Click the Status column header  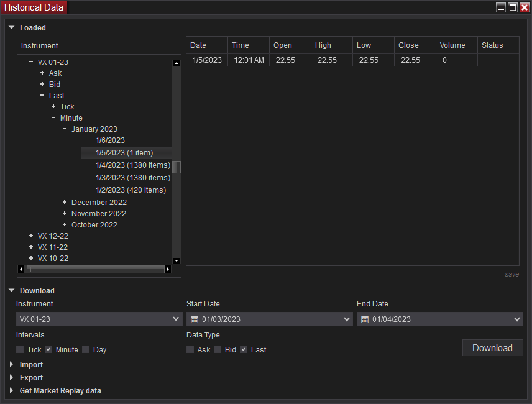pyautogui.click(x=498, y=45)
